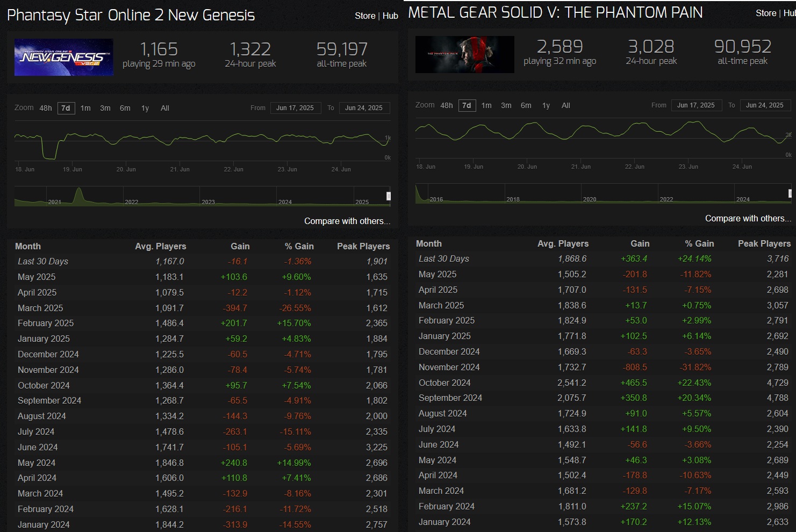Click Phantasy Star Last 30 Days row label
Viewport: 796px width, 532px height.
(43, 261)
